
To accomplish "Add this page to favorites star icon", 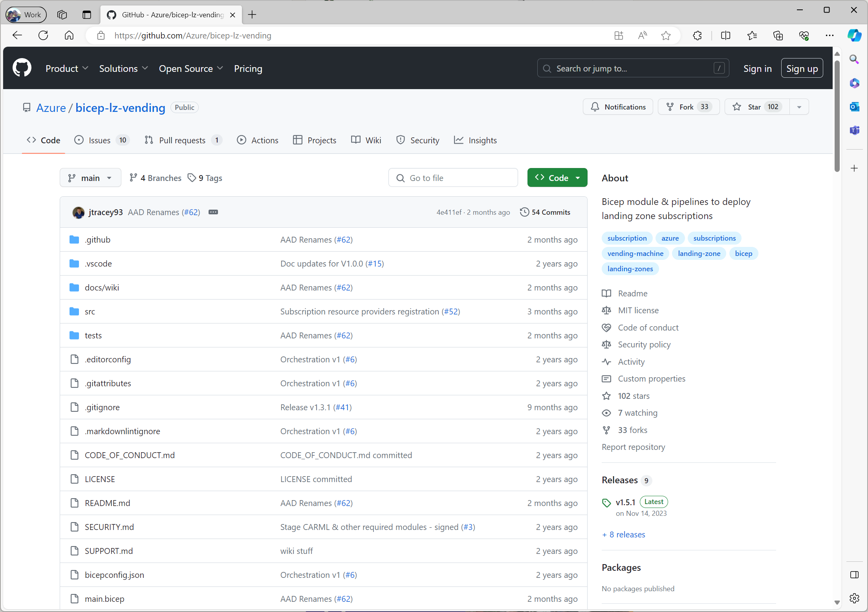I will click(666, 36).
